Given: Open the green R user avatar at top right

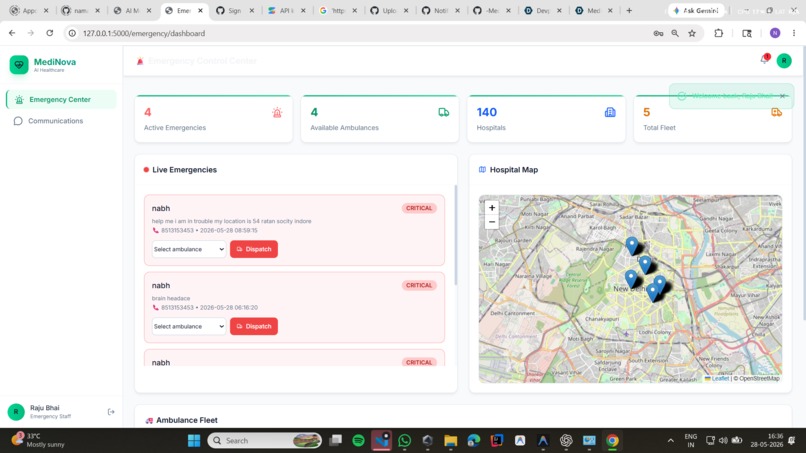Looking at the screenshot, I should tap(784, 61).
